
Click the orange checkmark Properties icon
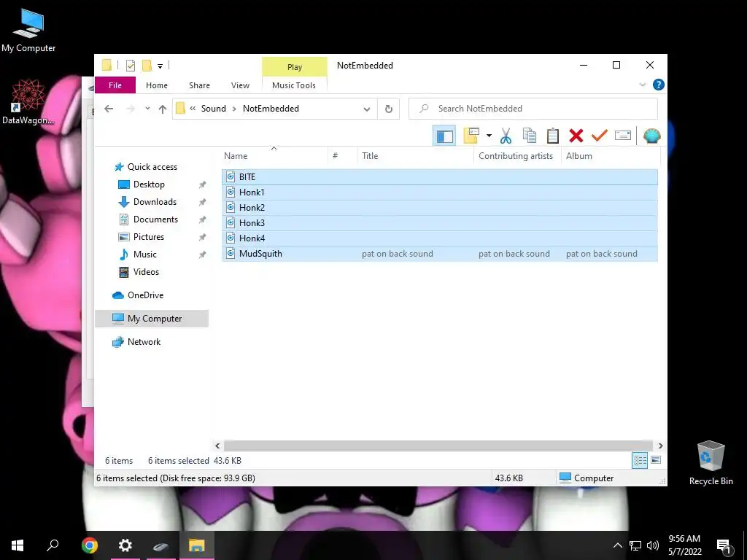[600, 136]
